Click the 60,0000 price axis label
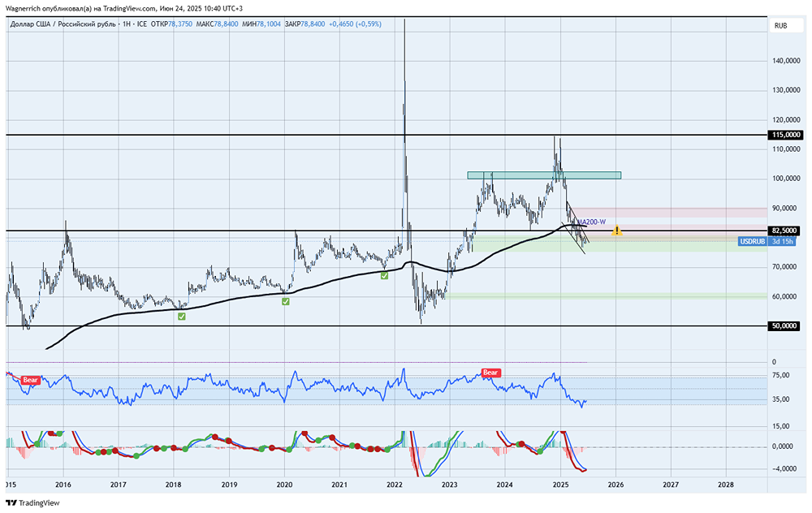 tap(786, 296)
